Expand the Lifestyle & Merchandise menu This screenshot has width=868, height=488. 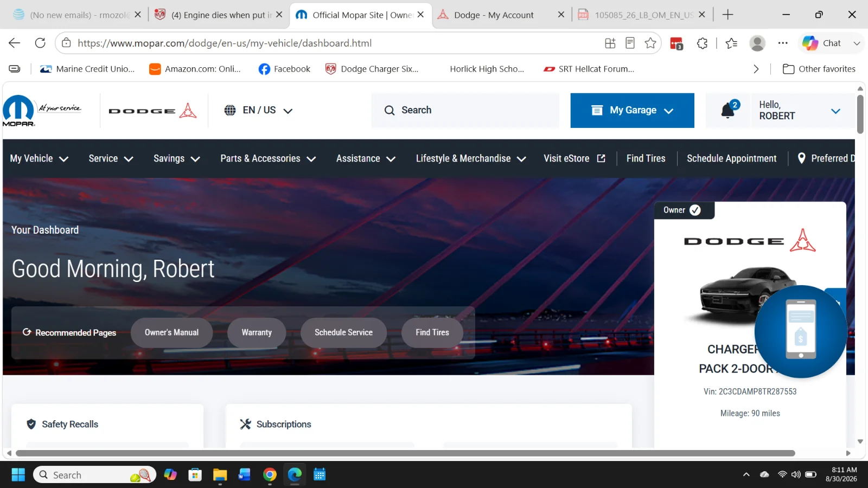click(x=471, y=158)
